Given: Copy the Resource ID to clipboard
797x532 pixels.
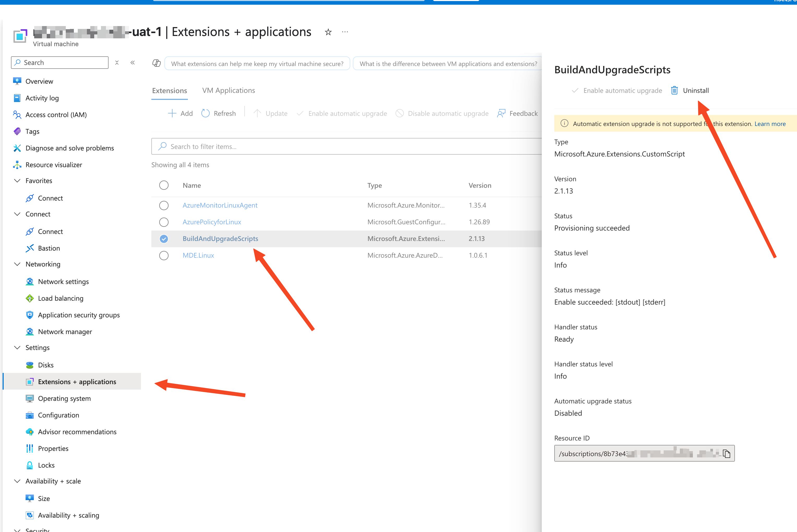Looking at the screenshot, I should click(726, 454).
